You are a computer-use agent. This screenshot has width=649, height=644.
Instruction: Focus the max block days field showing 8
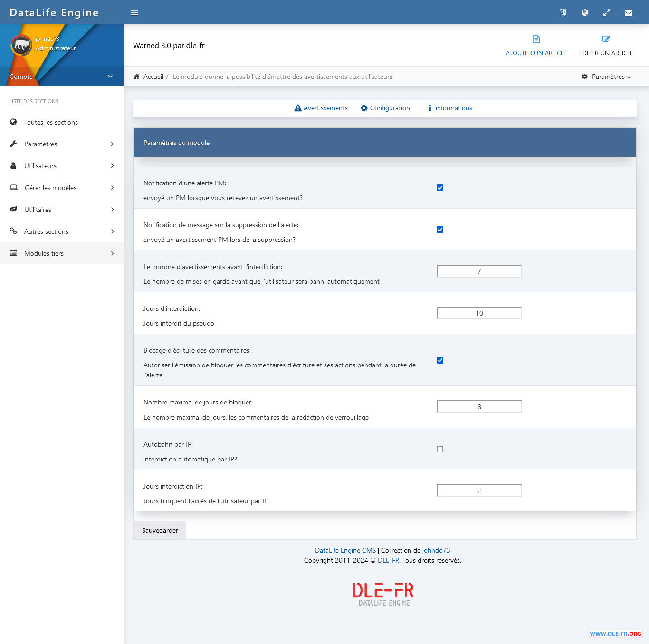pos(479,407)
